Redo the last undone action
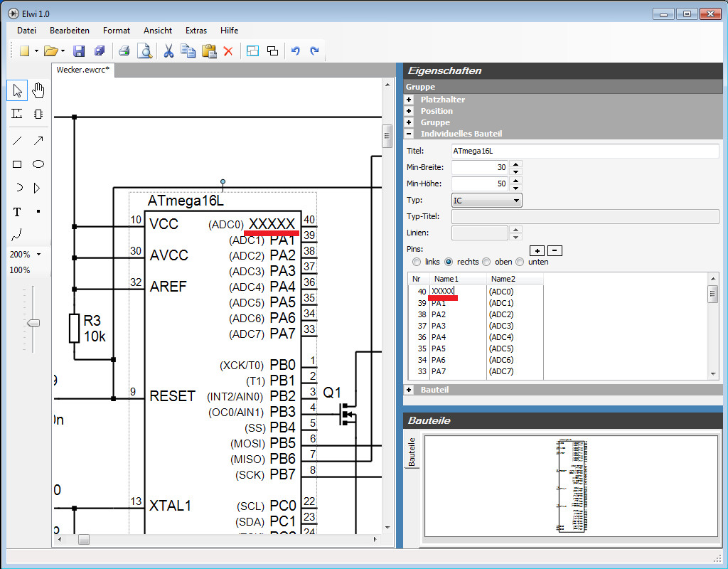This screenshot has height=569, width=728. pyautogui.click(x=314, y=51)
